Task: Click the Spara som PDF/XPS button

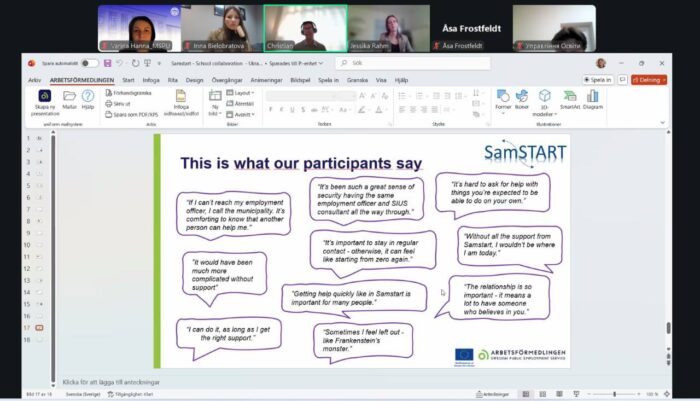Action: pyautogui.click(x=132, y=114)
